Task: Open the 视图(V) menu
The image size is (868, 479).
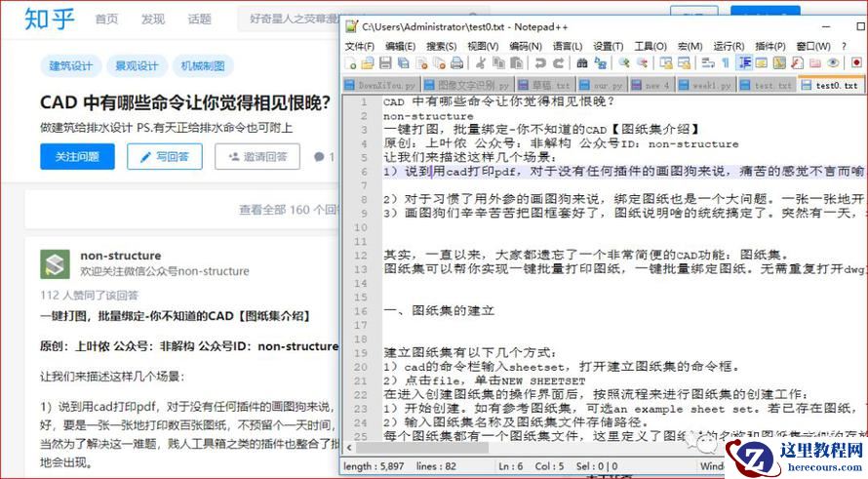Action: 483,46
